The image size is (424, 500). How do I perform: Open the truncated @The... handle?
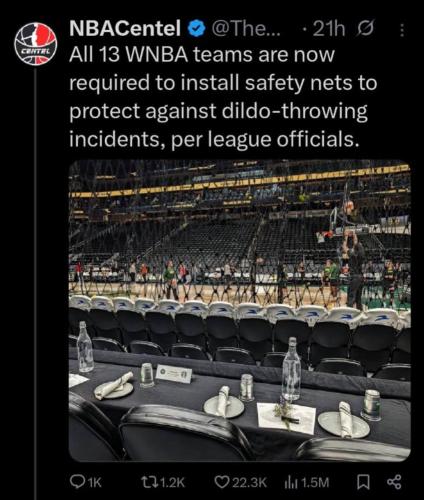click(x=247, y=29)
